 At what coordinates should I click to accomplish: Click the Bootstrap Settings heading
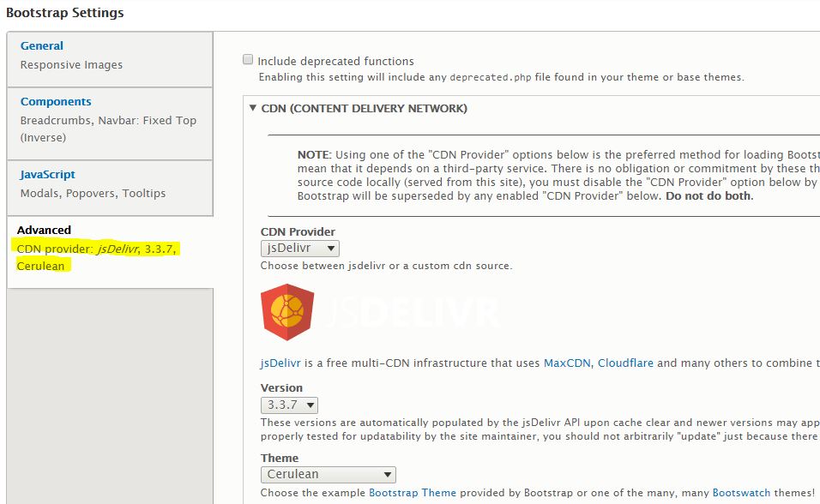coord(65,13)
